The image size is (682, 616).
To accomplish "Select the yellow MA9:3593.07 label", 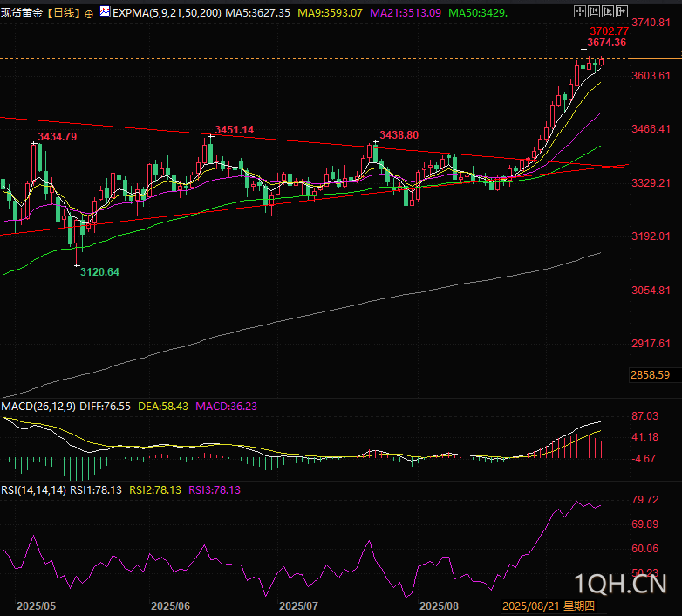I will (x=331, y=14).
